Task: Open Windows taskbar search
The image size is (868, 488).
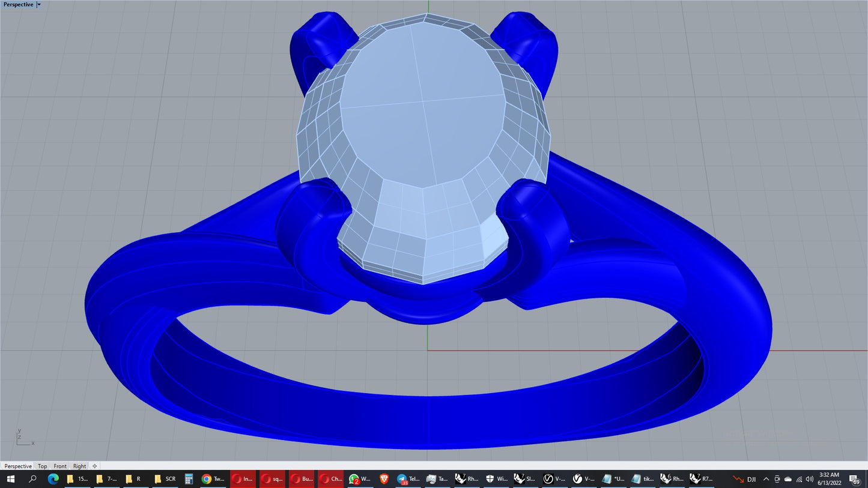Action: (32, 479)
